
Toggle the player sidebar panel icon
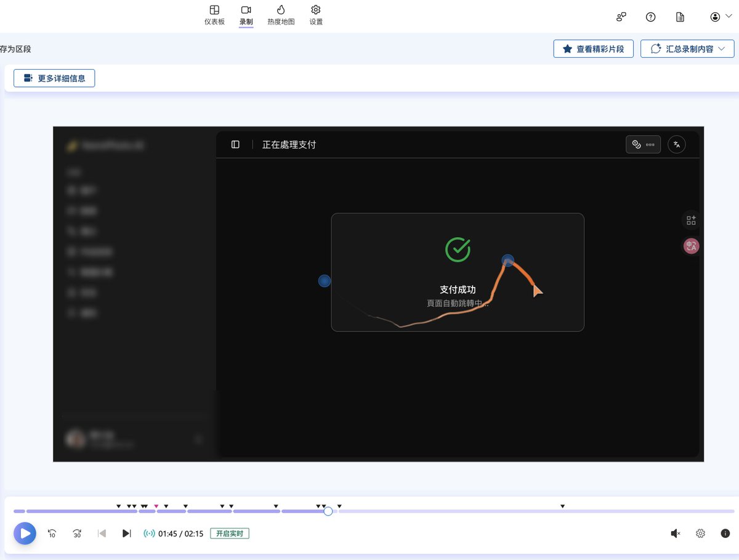click(x=236, y=144)
